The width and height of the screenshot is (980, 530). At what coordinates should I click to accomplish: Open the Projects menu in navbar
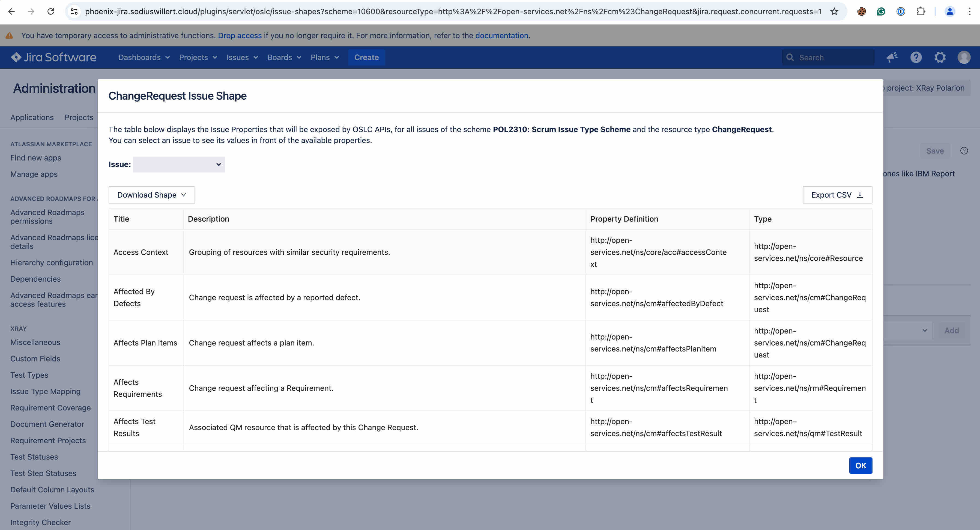(198, 58)
